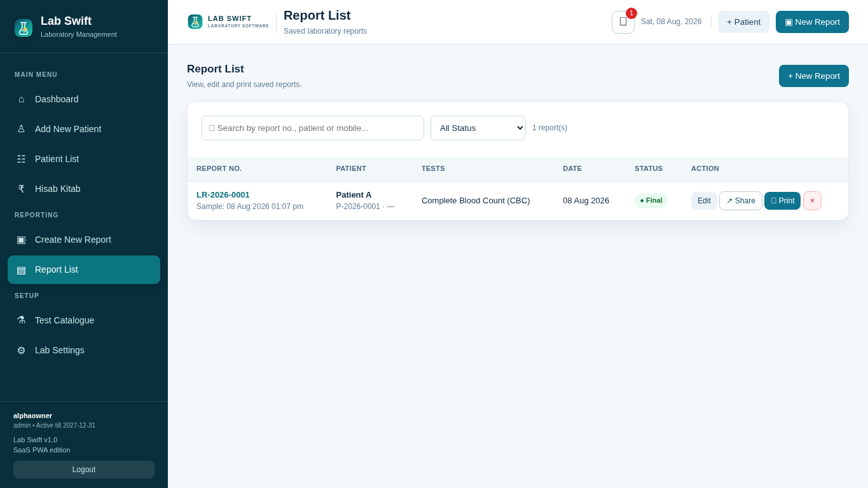Click the Lab Settings gear icon
Viewport: 868px width, 488px height.
[21, 350]
